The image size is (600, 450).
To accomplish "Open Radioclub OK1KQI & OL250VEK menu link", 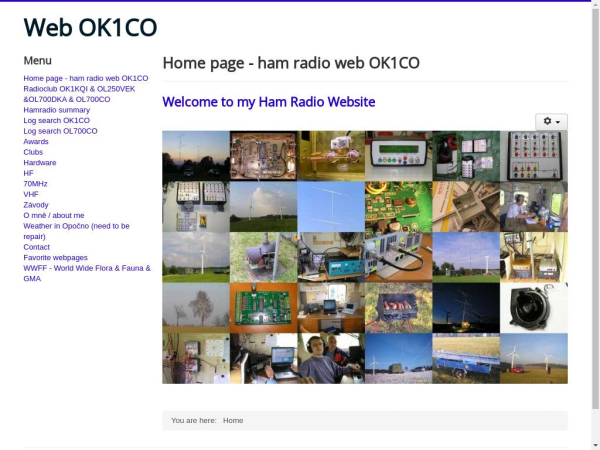I will click(x=79, y=94).
